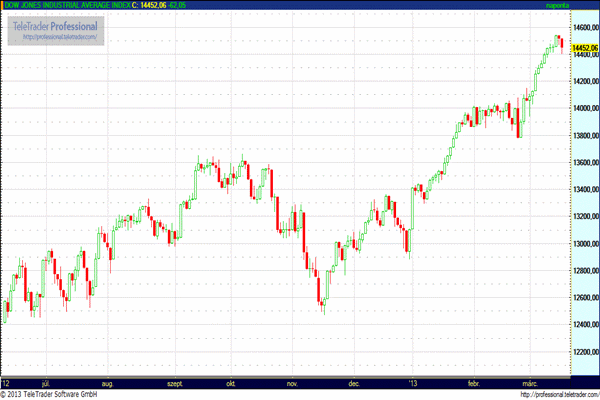Select the 'aug.' marker on the time axis
The image size is (600, 400).
point(108,382)
